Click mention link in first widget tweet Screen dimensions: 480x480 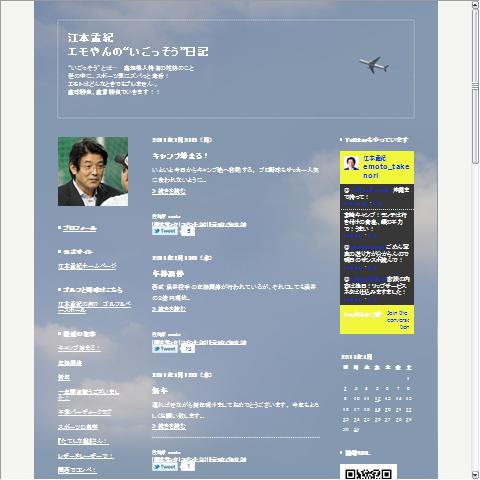371,190
